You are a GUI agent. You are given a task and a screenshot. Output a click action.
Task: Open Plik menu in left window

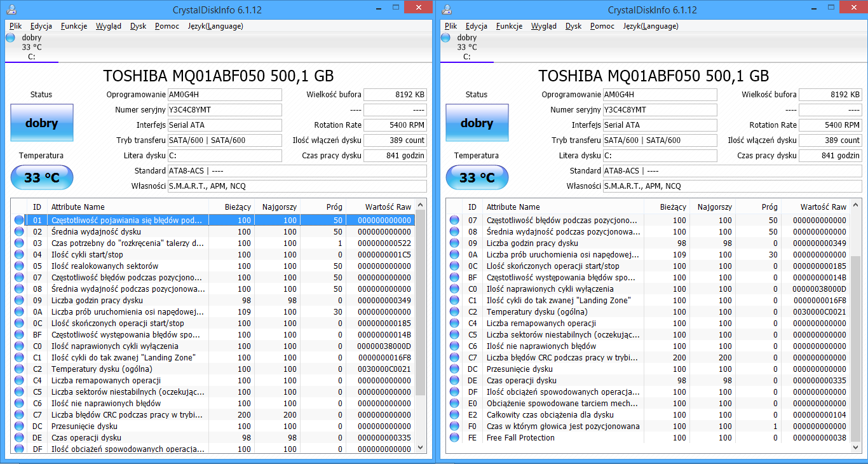16,26
